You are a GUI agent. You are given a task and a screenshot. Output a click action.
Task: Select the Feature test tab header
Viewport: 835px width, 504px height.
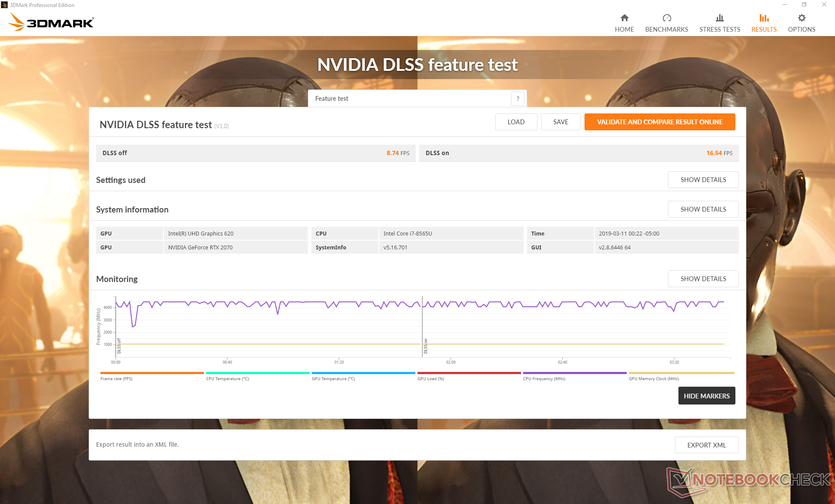click(332, 99)
